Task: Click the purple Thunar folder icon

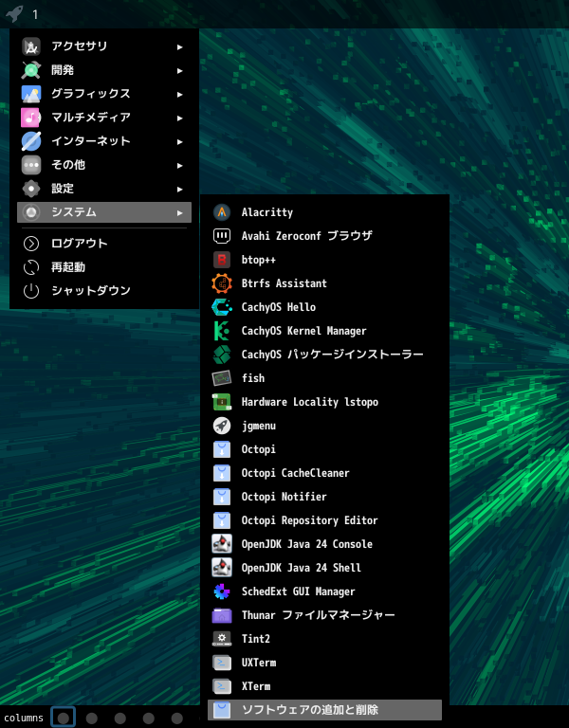Action: coord(222,615)
